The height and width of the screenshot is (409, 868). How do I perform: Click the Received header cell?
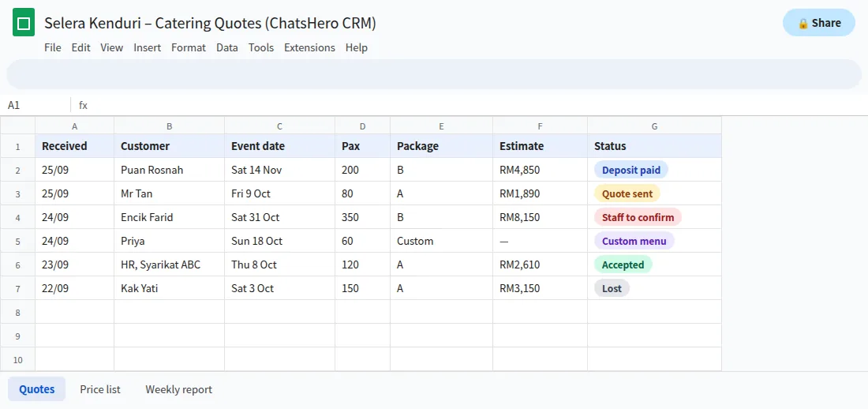pos(75,146)
